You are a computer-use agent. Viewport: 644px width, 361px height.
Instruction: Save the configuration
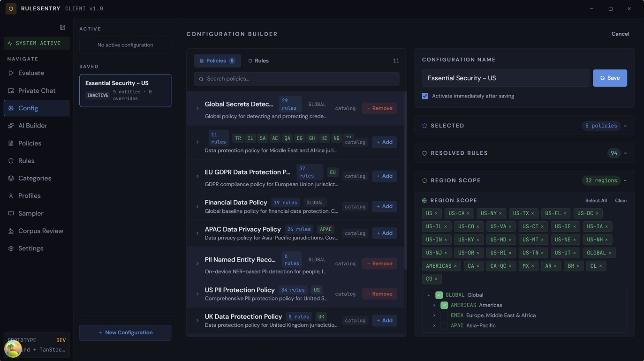coord(610,78)
